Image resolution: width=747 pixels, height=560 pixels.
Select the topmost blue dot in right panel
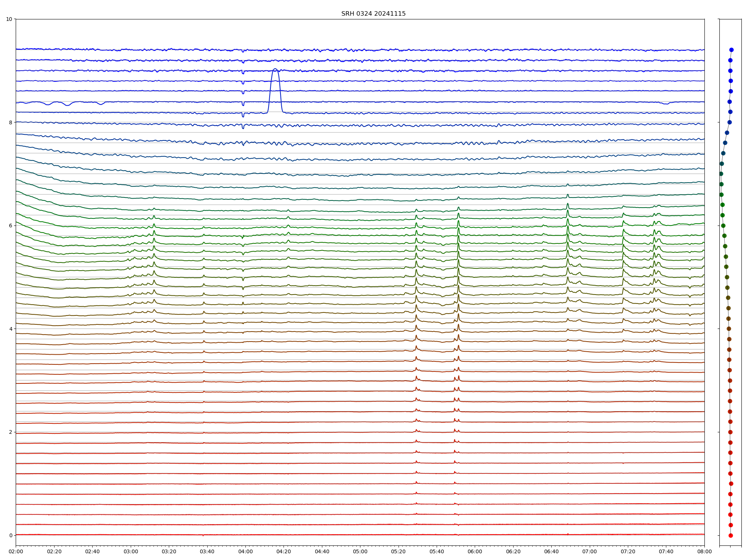pyautogui.click(x=731, y=50)
